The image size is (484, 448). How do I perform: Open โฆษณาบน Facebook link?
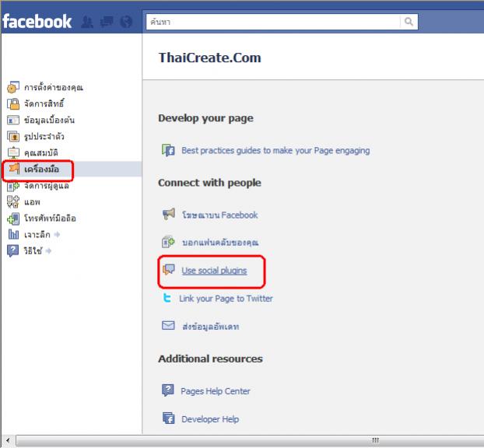[220, 215]
